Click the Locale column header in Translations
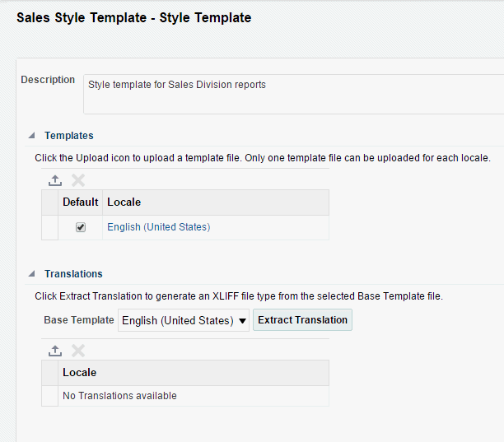The width and height of the screenshot is (504, 442). coord(79,373)
